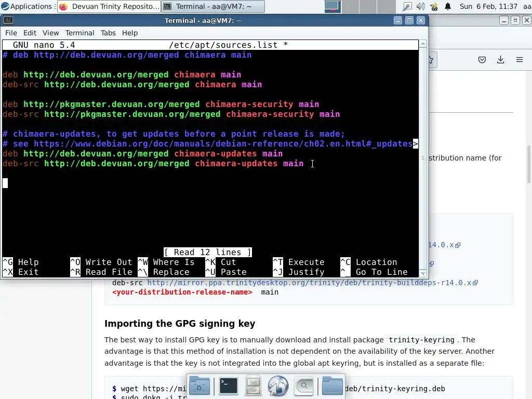Maximize the Terminal window
Image resolution: width=532 pixels, height=399 pixels.
pyautogui.click(x=409, y=20)
